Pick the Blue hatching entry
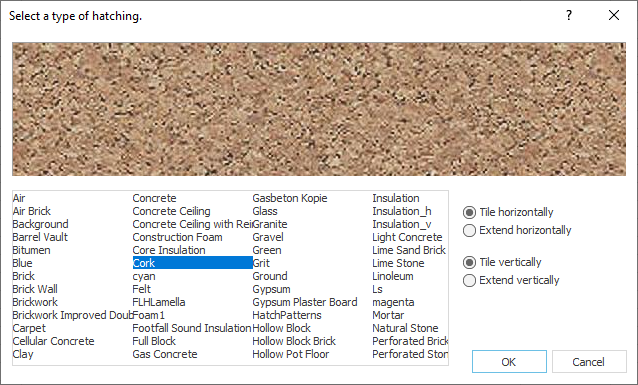 [x=22, y=263]
